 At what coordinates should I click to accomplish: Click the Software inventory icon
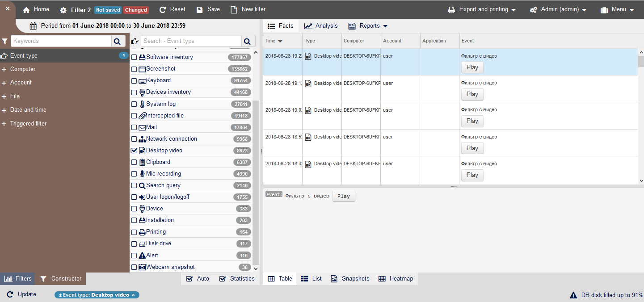142,57
